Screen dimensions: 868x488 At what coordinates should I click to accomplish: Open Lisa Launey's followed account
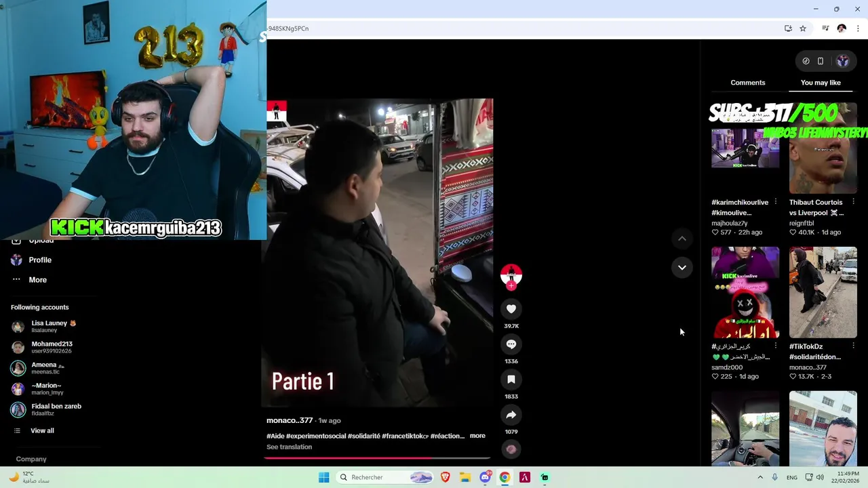click(46, 326)
